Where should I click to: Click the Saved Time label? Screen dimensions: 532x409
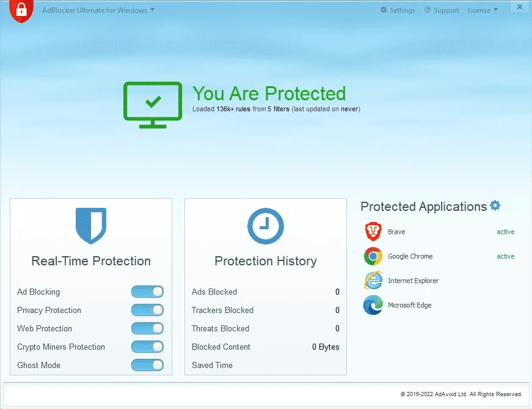tap(212, 365)
